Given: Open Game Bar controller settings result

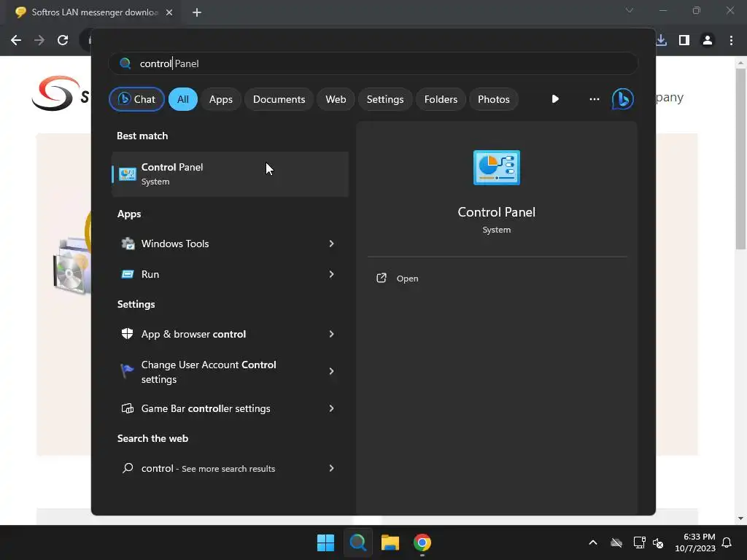Looking at the screenshot, I should (x=230, y=408).
